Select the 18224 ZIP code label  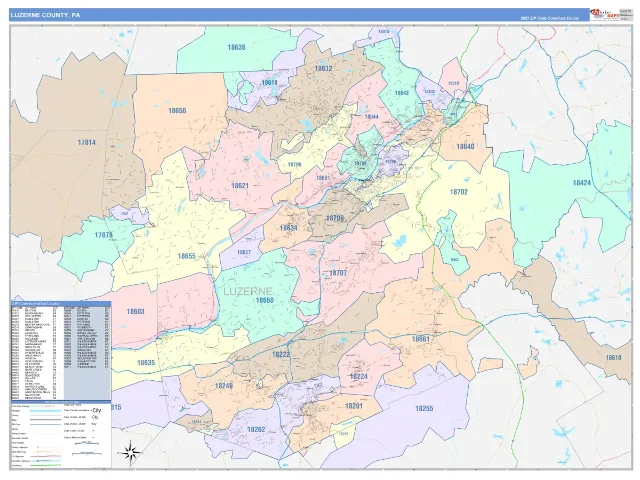pos(359,376)
